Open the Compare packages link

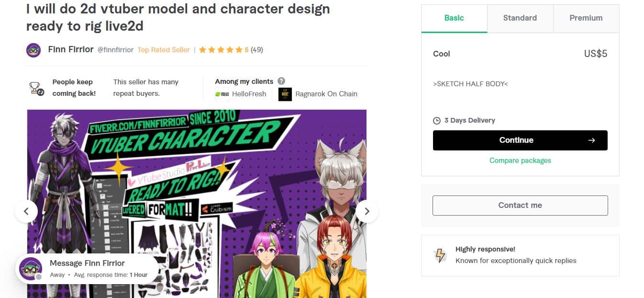pos(520,160)
